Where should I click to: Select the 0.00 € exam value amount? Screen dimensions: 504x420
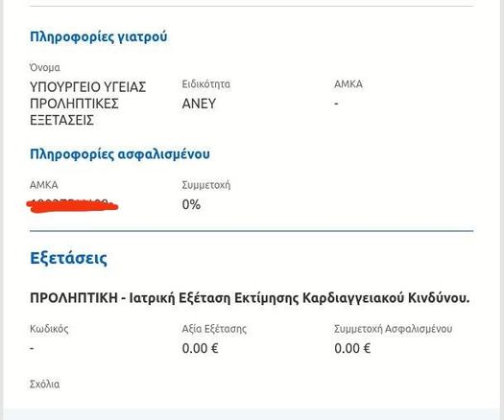click(x=200, y=348)
